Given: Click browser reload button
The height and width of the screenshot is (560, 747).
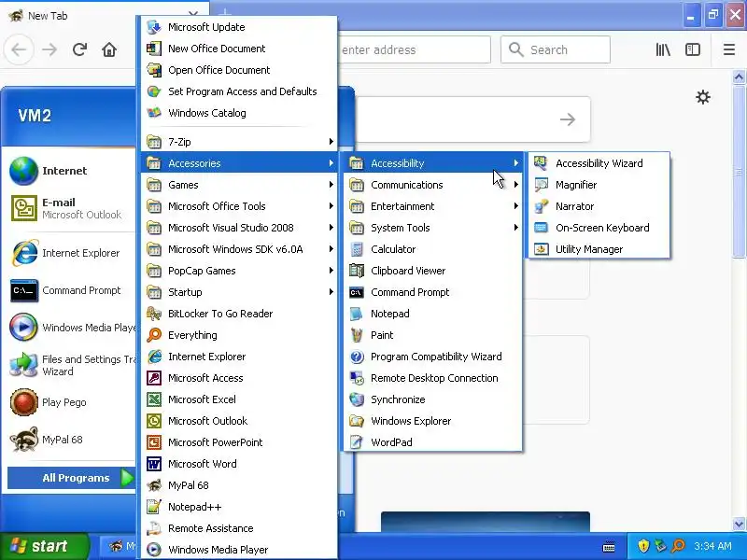Looking at the screenshot, I should (x=79, y=49).
